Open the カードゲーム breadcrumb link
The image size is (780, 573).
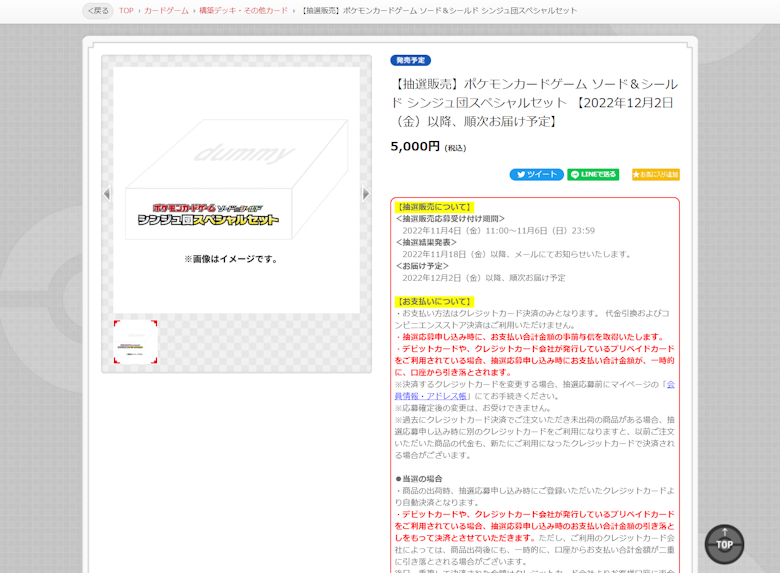[x=166, y=10]
